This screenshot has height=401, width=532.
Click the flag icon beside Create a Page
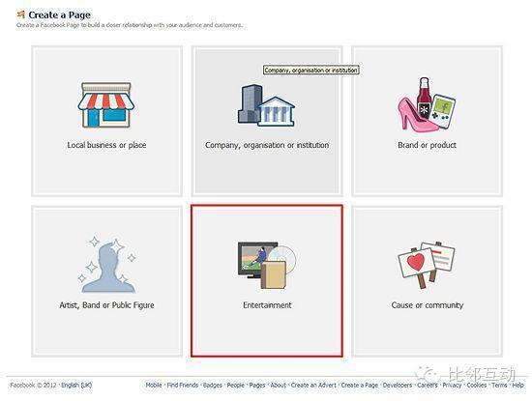tap(21, 14)
